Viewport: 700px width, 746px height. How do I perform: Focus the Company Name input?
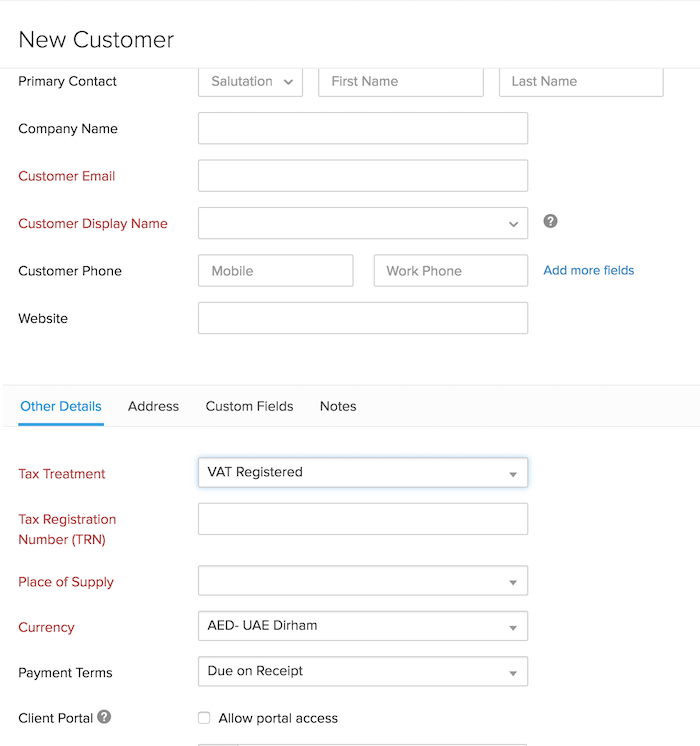click(363, 128)
